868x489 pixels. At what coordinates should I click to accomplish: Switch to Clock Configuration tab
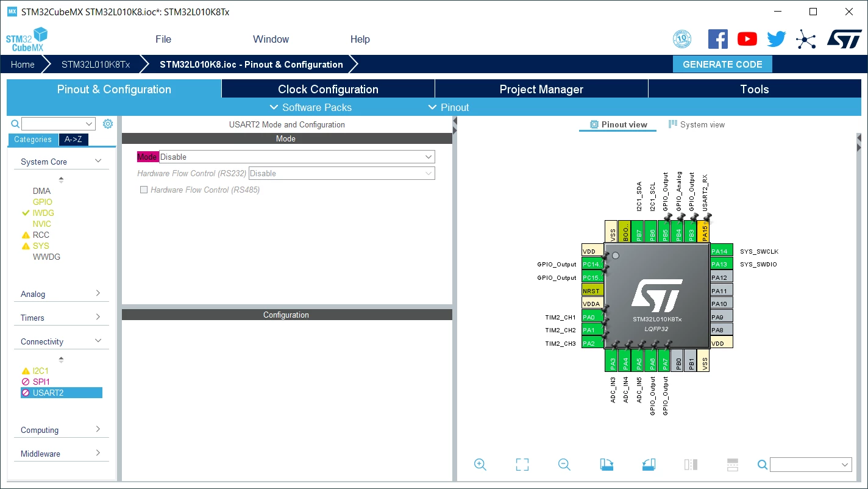coord(328,89)
